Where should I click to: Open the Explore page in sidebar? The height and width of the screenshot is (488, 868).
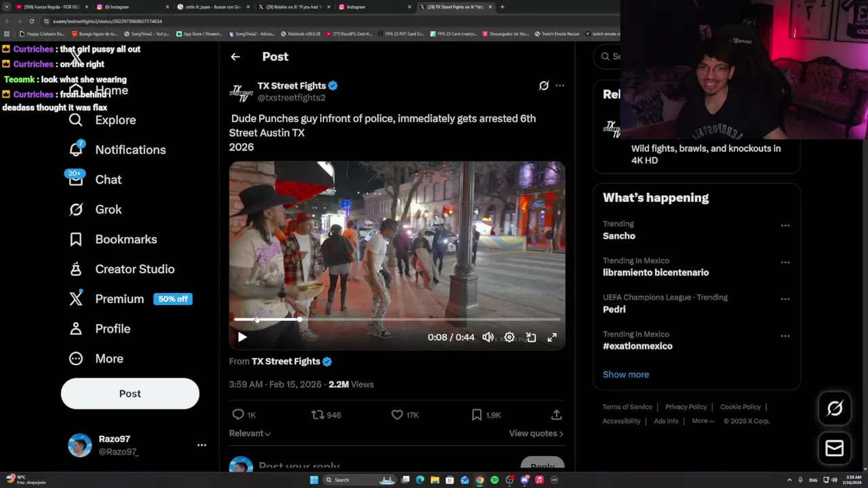click(x=102, y=120)
